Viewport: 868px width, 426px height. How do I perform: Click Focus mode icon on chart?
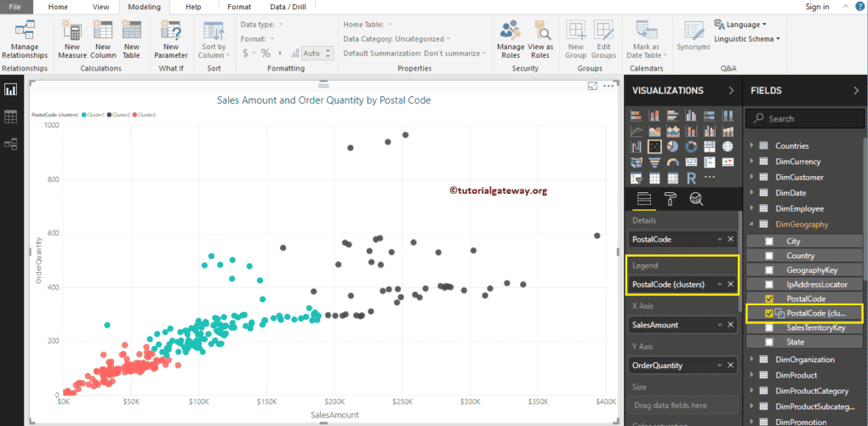tap(592, 86)
